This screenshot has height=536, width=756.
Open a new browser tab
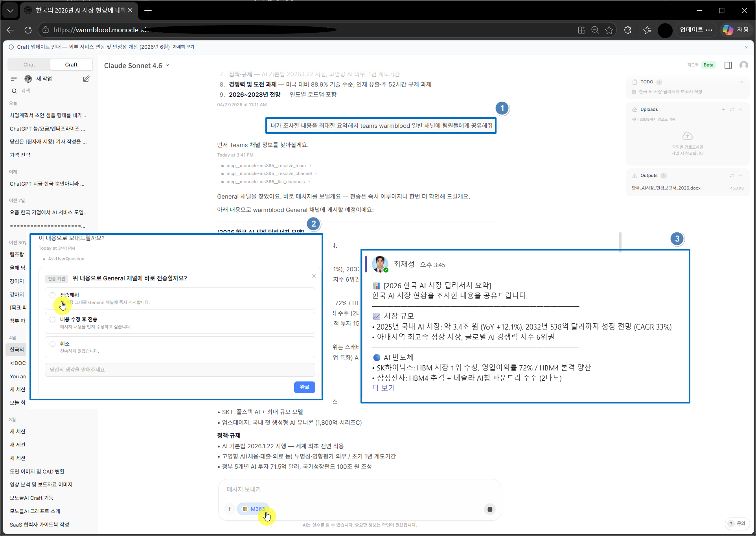click(148, 11)
